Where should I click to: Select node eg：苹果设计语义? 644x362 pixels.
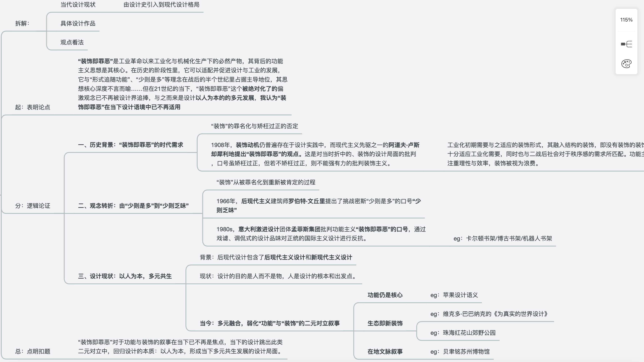pyautogui.click(x=454, y=295)
